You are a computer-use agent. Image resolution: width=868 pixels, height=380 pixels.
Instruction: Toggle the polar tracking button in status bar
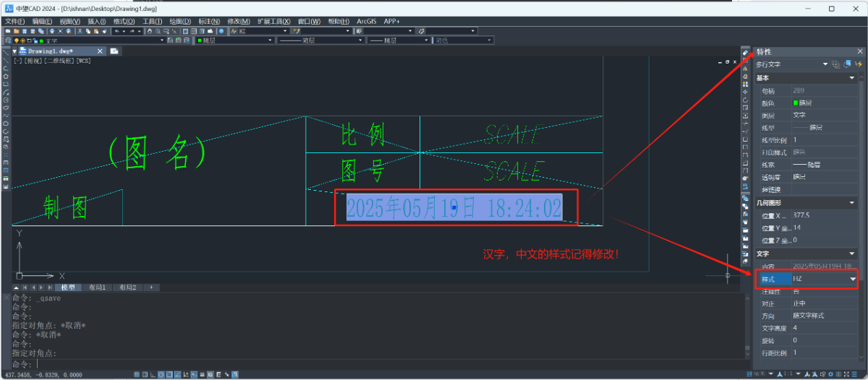(162, 375)
